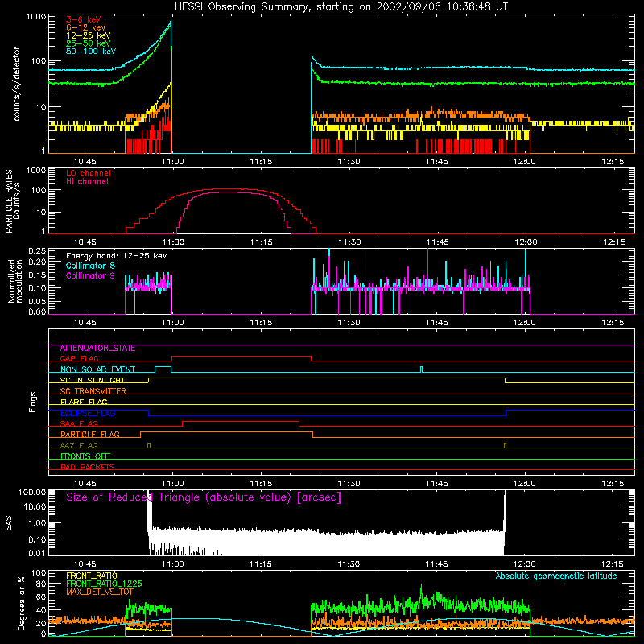Screen dimensions: 644x644
Task: Click the short NON_SOLAR_EVENT pulse near 11:42
Action: pyautogui.click(x=421, y=369)
